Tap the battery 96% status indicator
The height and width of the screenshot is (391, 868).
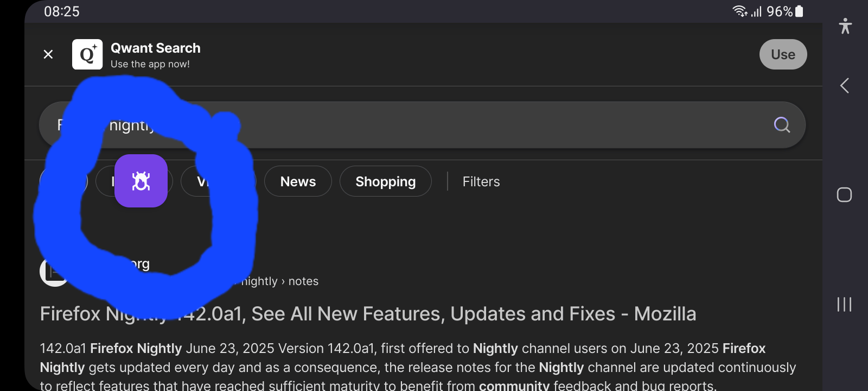[785, 11]
